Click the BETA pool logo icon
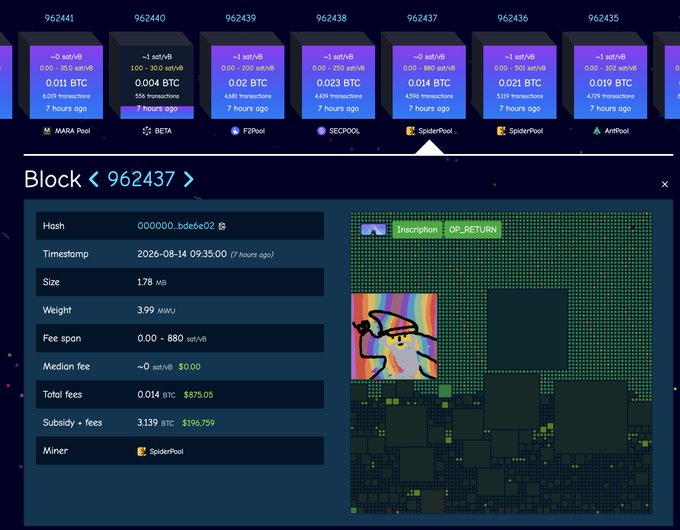Viewport: 680px width, 530px height. click(147, 131)
